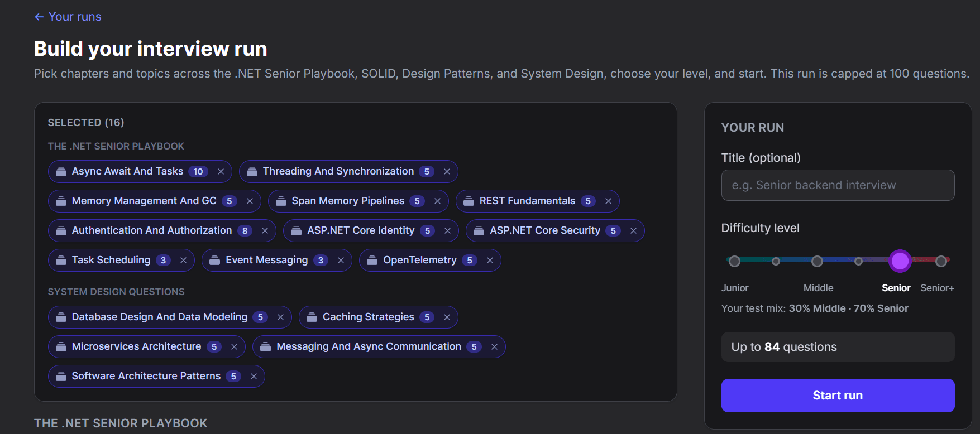980x434 pixels.
Task: Remove Threading And Synchronization chip
Action: 447,172
